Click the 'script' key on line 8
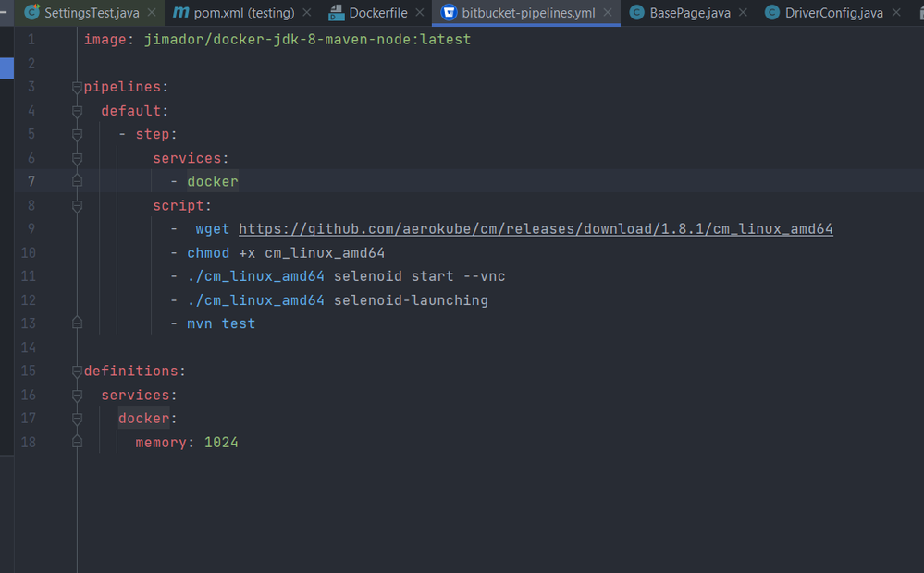 point(178,205)
